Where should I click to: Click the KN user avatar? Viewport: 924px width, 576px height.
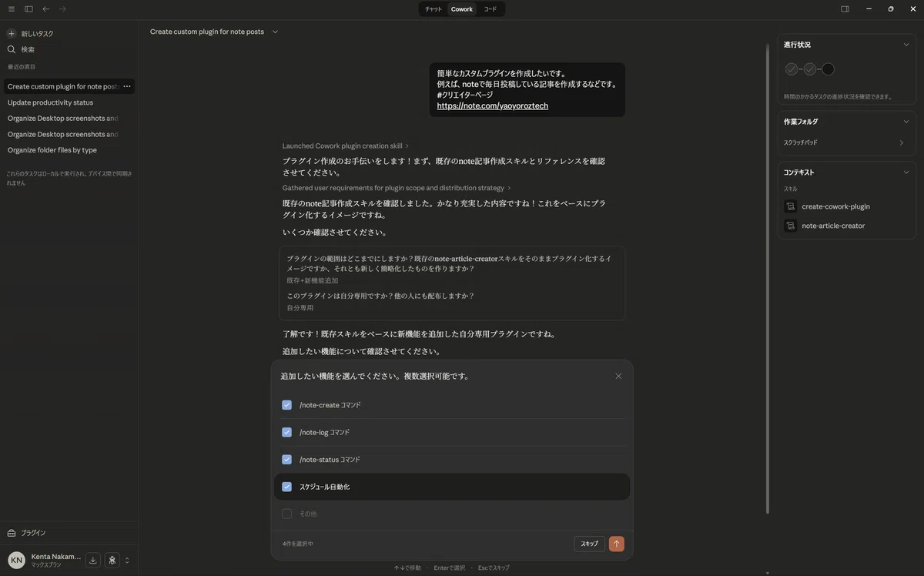(16, 560)
